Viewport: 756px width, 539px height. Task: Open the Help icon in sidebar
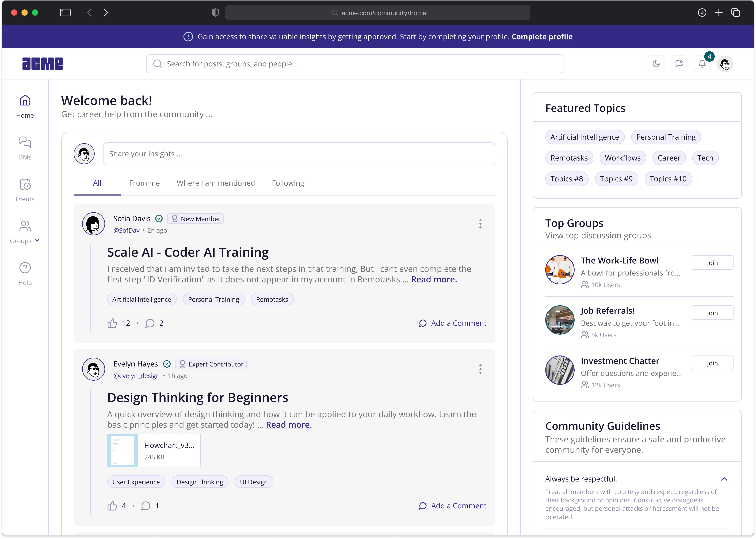25,273
